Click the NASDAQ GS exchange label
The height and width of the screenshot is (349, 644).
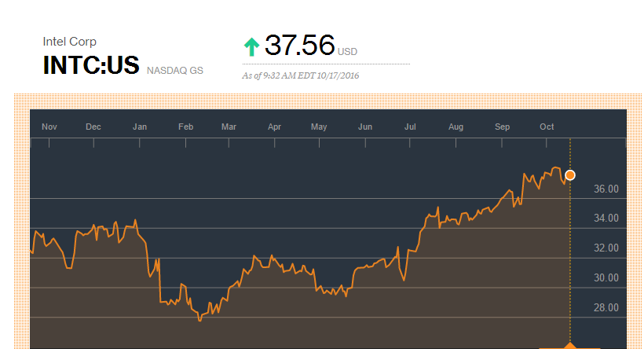tap(175, 71)
